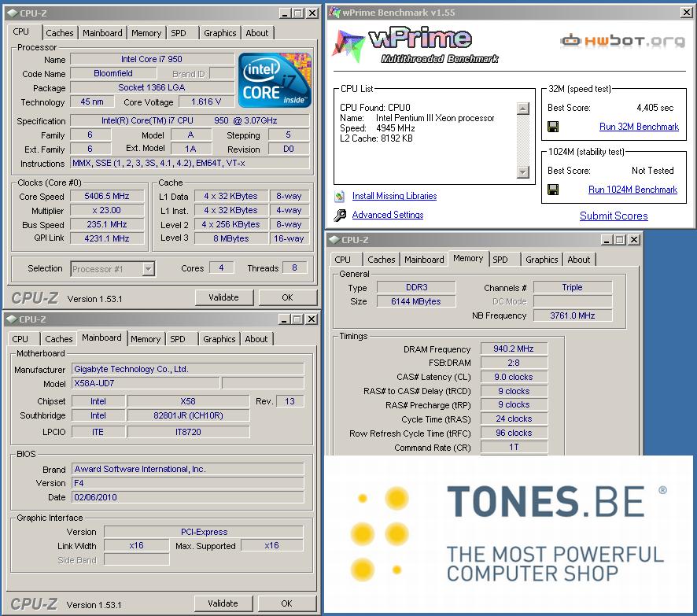Click the FSB:DRAM 2:8 value
697x616 pixels.
pos(514,363)
